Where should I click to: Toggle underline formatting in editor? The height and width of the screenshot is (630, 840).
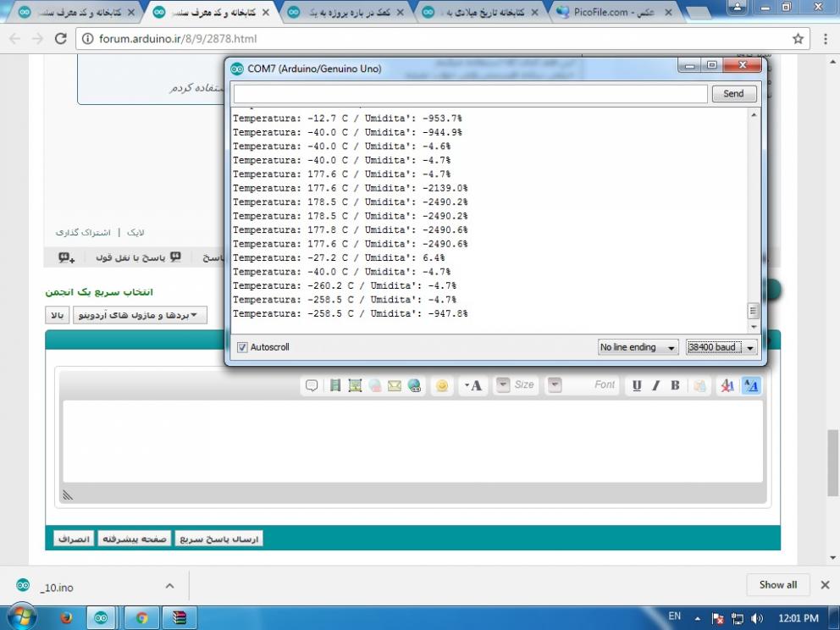point(637,385)
